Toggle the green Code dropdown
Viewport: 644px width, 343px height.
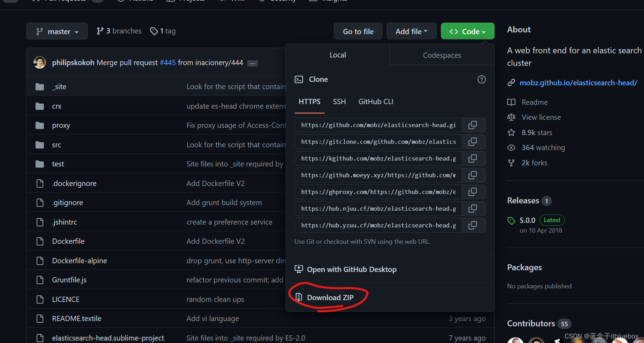coord(468,31)
